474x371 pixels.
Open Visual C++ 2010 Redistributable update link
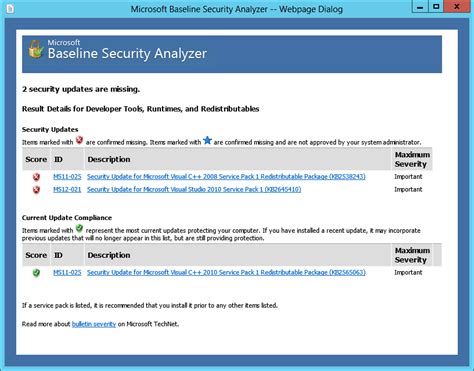pos(226,272)
